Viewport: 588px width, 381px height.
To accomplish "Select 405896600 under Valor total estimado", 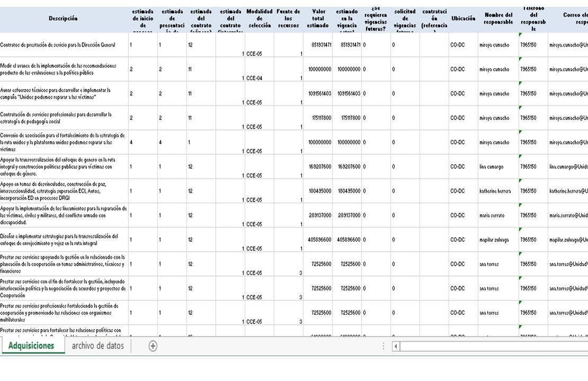I will click(318, 240).
